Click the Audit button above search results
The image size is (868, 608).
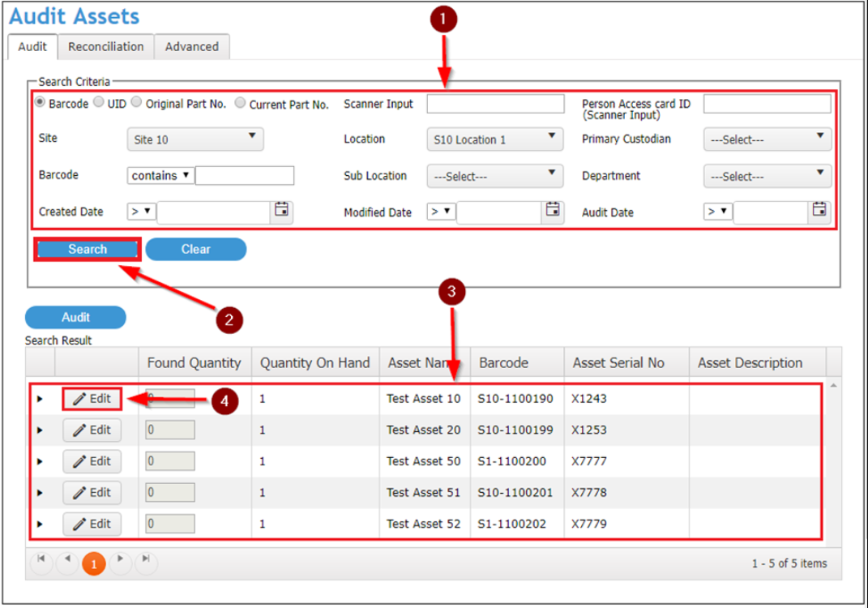coord(75,317)
